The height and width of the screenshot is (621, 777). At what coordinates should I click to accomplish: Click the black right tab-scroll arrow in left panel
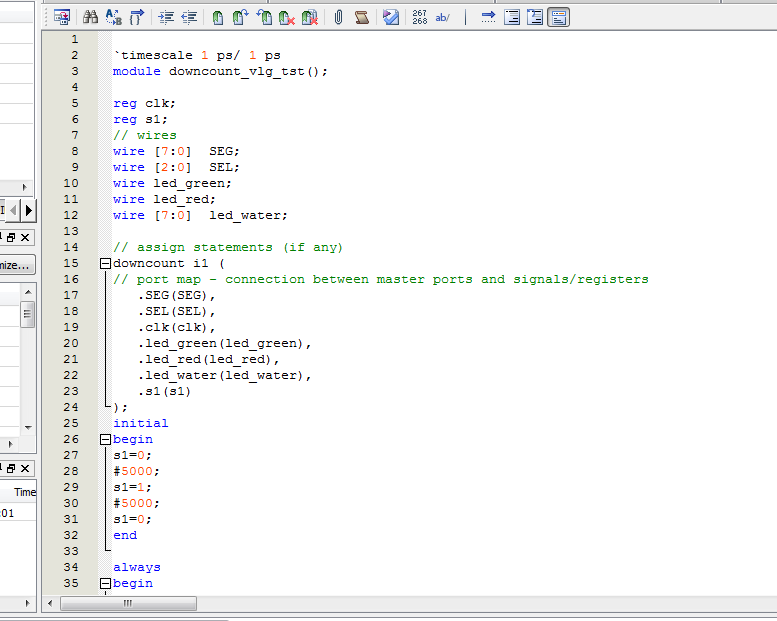click(x=29, y=210)
